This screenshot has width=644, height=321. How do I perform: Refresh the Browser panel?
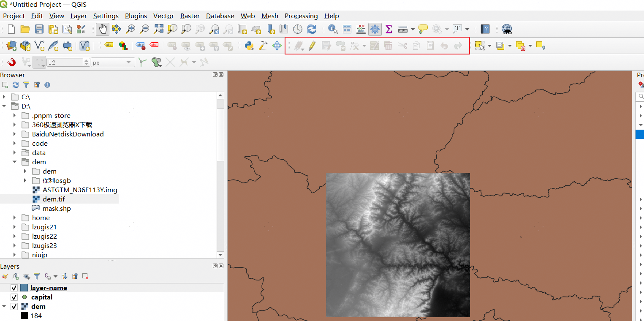16,85
